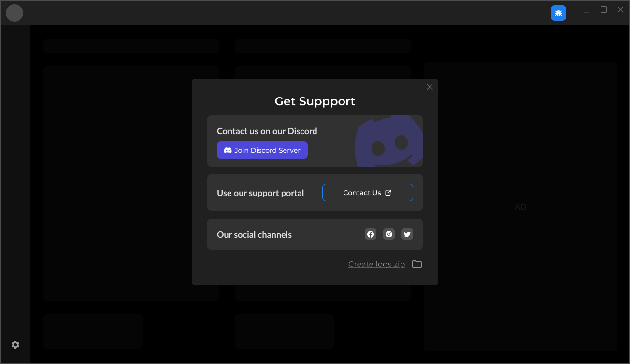Screen dimensions: 630x364
Task: Open Instagram social channel icon
Action: (x=389, y=234)
